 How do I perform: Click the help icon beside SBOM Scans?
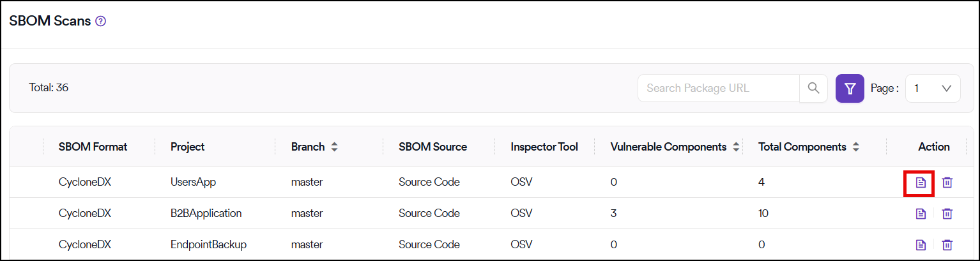point(100,21)
